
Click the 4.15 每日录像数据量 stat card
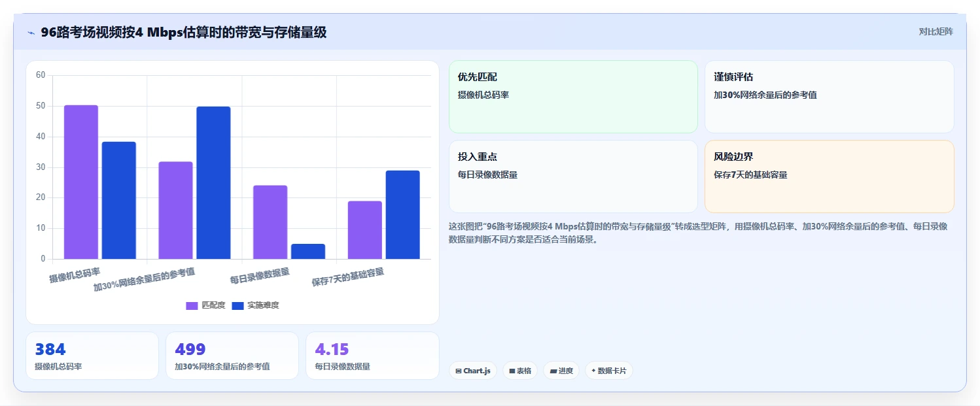pyautogui.click(x=372, y=356)
